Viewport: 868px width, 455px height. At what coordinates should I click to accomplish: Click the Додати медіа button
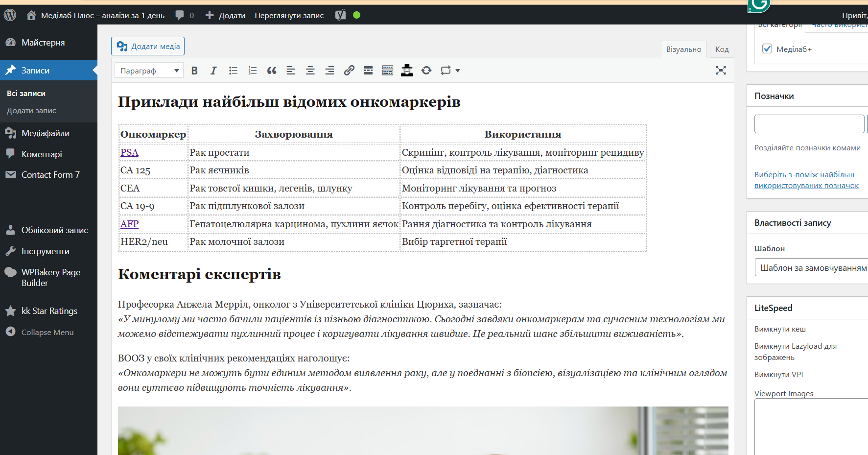[147, 46]
